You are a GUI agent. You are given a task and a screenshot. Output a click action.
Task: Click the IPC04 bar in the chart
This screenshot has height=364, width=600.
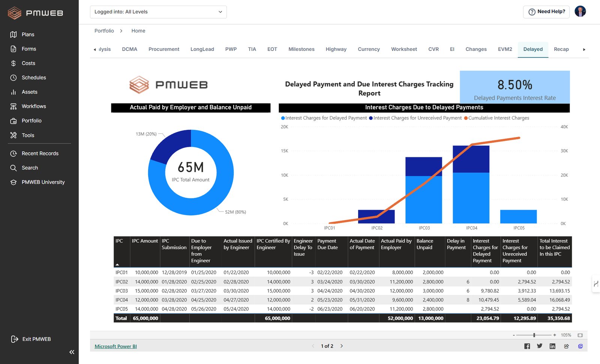(x=471, y=184)
